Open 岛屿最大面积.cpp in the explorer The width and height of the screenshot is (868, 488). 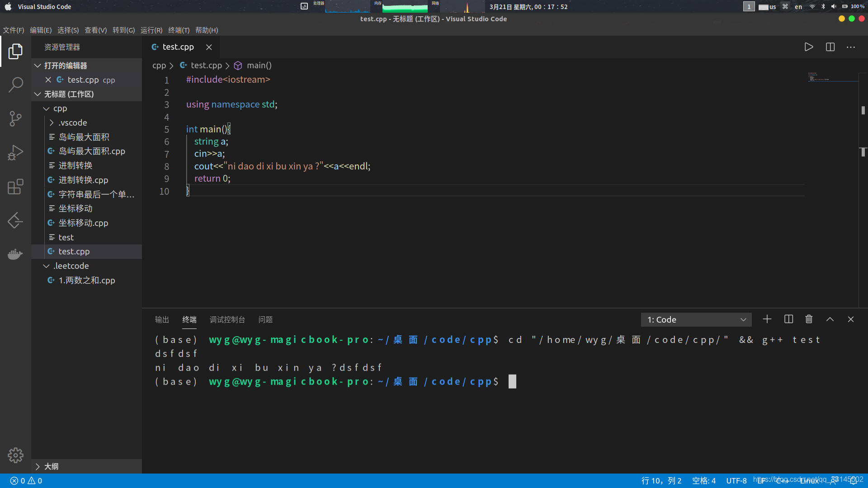click(x=86, y=151)
